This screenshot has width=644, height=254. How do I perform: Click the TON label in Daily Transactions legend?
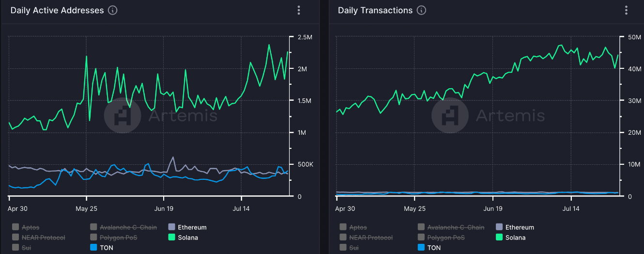(434, 248)
